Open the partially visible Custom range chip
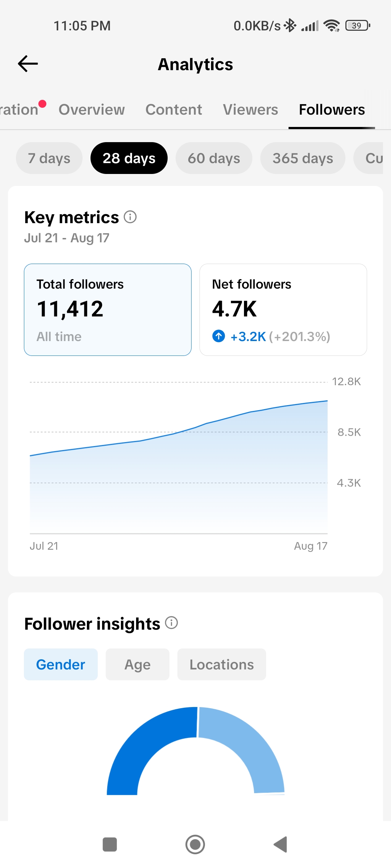 369,158
